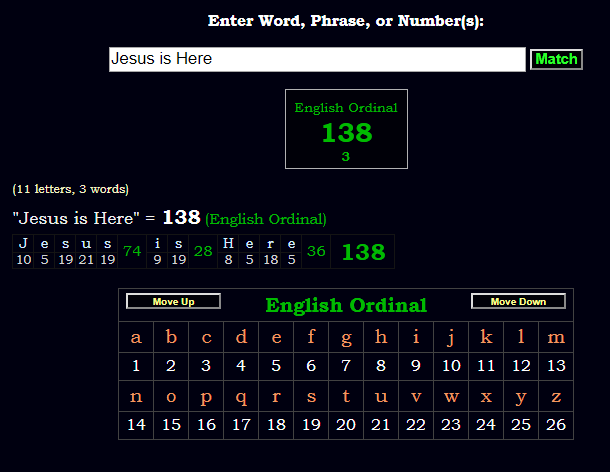Screen dimensions: 610x472
Task: Click the green word sum 28 for 'is'
Action: (203, 252)
